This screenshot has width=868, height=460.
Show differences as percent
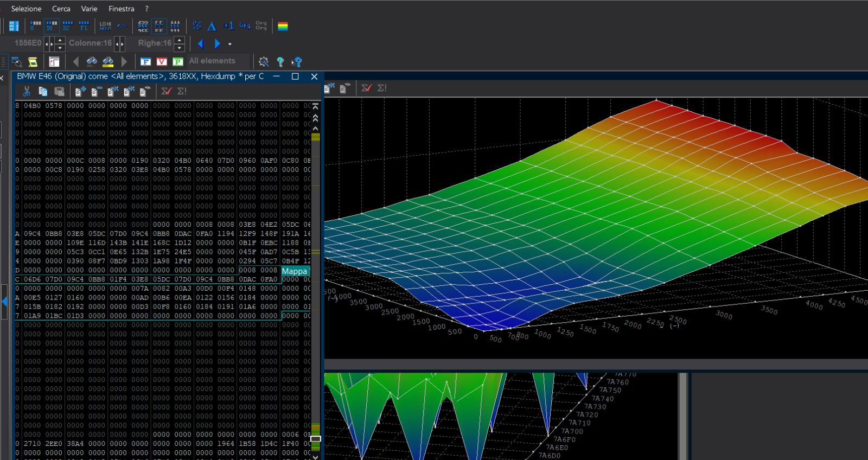(196, 25)
